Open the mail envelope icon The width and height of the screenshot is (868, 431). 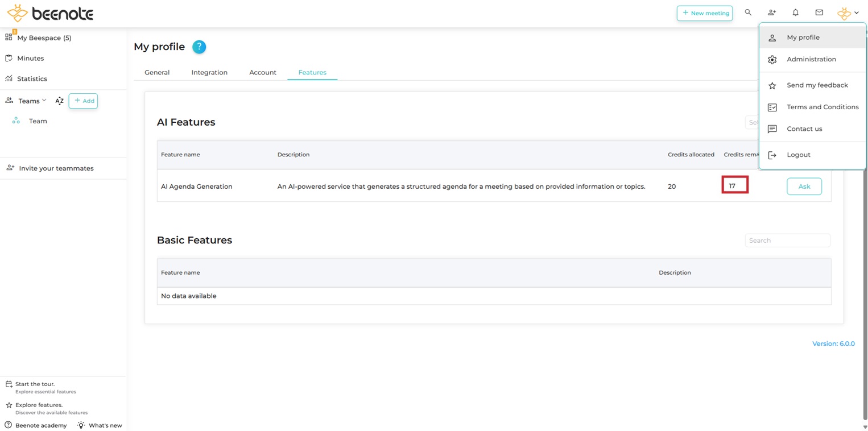pos(819,13)
